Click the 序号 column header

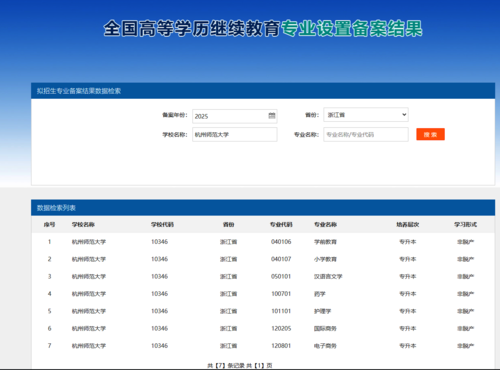tap(49, 225)
